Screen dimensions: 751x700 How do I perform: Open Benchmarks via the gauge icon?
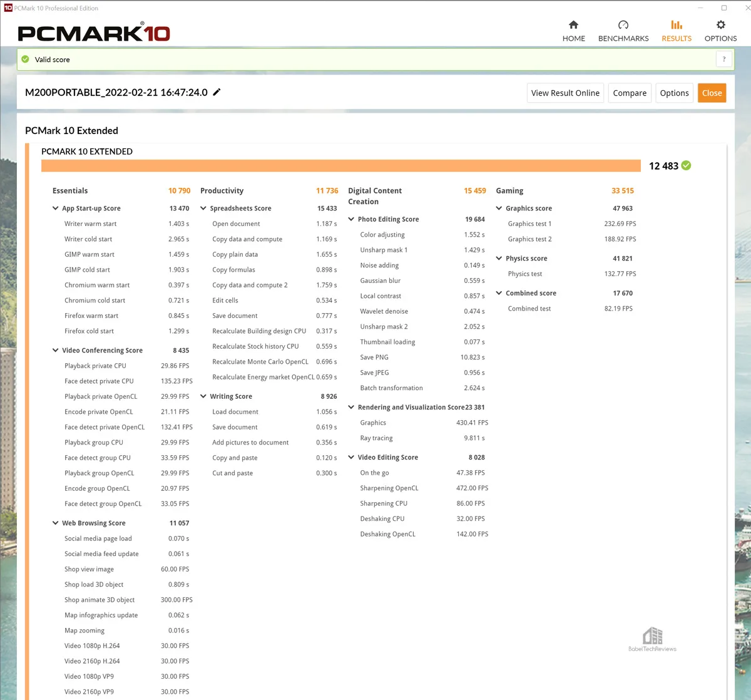coord(623,25)
